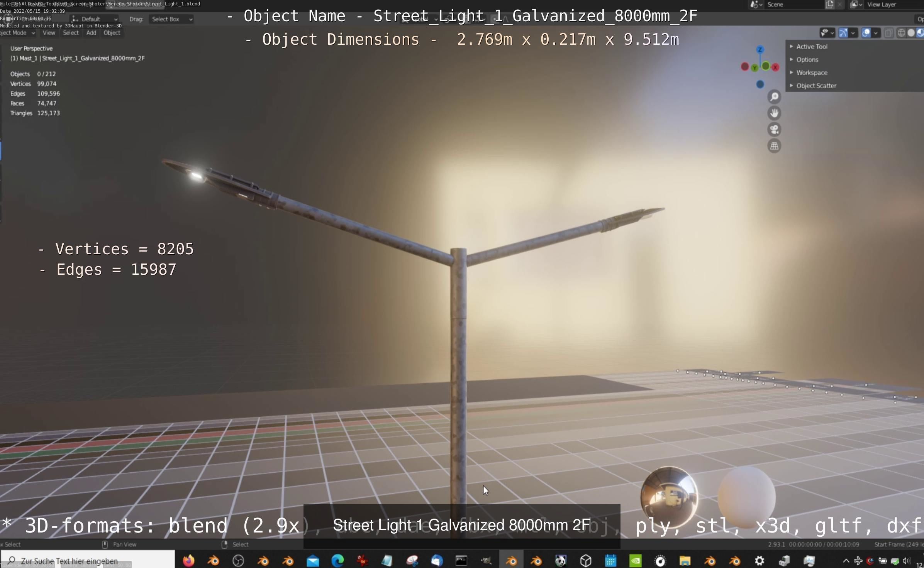
Task: Click the Faces 74,747 statistic
Action: point(33,103)
